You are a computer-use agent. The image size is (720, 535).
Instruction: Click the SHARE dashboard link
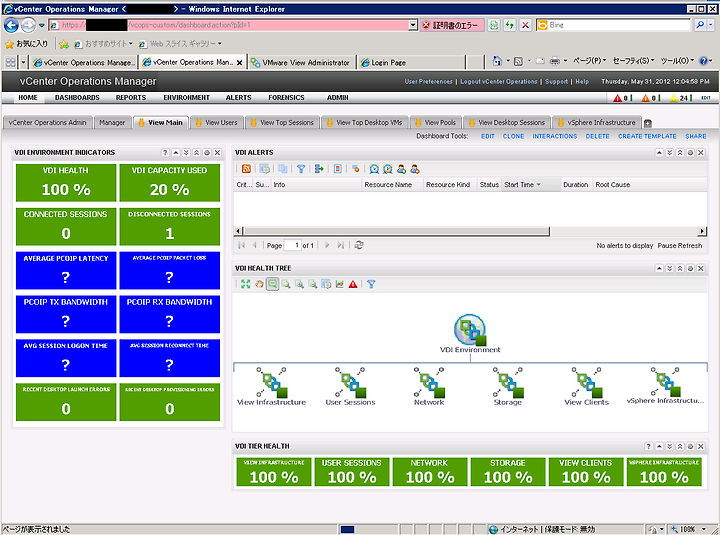point(696,136)
